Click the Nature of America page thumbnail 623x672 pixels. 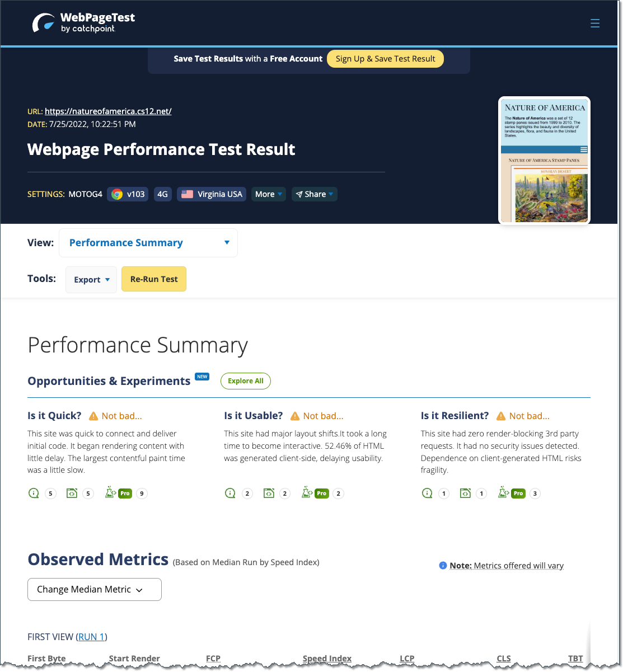click(544, 160)
